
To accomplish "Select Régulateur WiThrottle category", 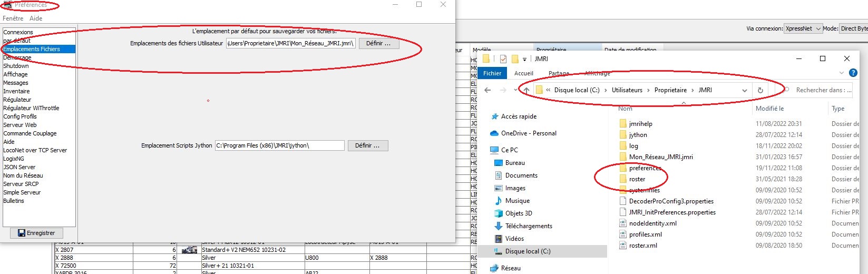I will coord(31,108).
